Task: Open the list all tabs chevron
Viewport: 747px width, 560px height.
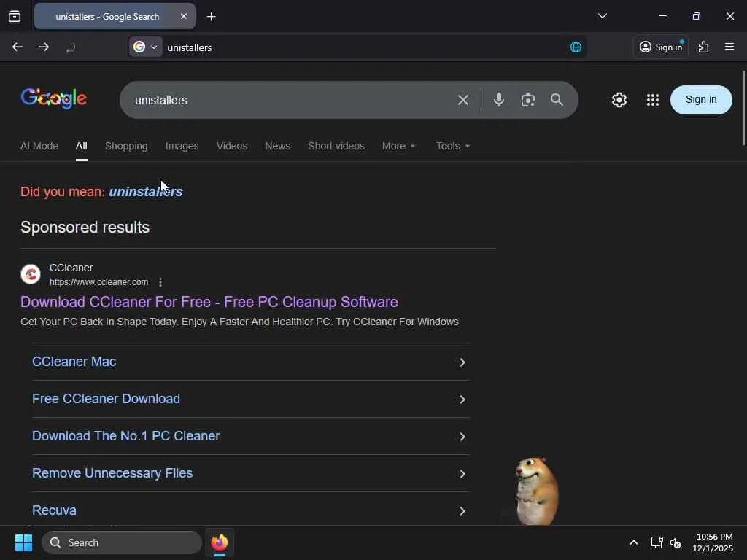Action: tap(602, 16)
